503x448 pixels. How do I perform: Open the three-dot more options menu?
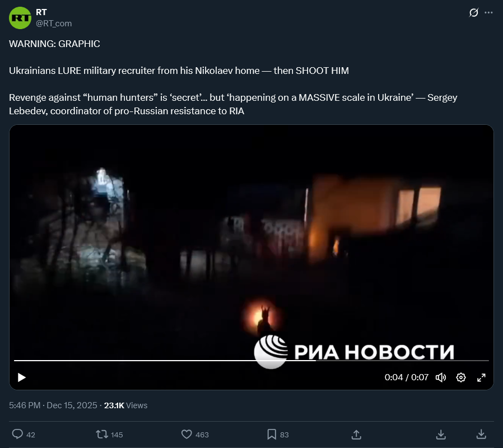click(488, 12)
